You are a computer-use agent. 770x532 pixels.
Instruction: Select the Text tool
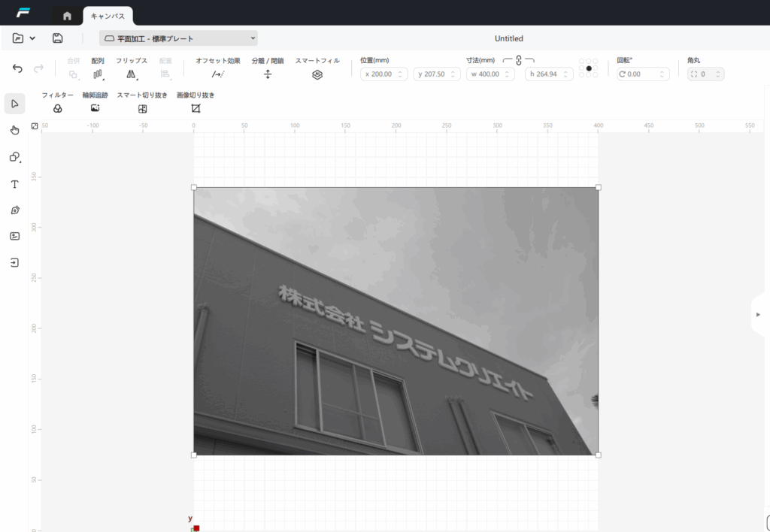tap(14, 184)
